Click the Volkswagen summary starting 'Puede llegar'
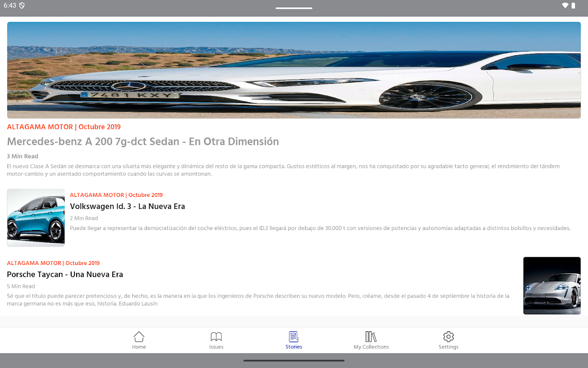The height and width of the screenshot is (368, 588). pos(320,228)
